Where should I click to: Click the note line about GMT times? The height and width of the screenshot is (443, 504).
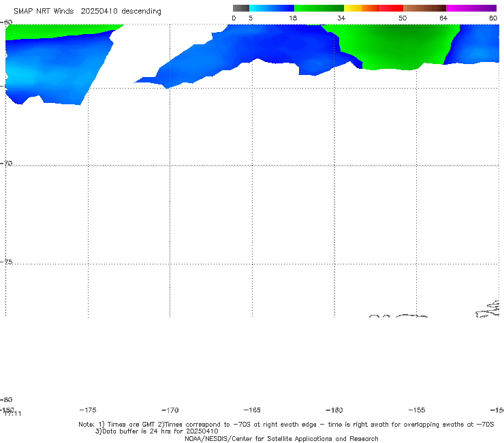[286, 425]
